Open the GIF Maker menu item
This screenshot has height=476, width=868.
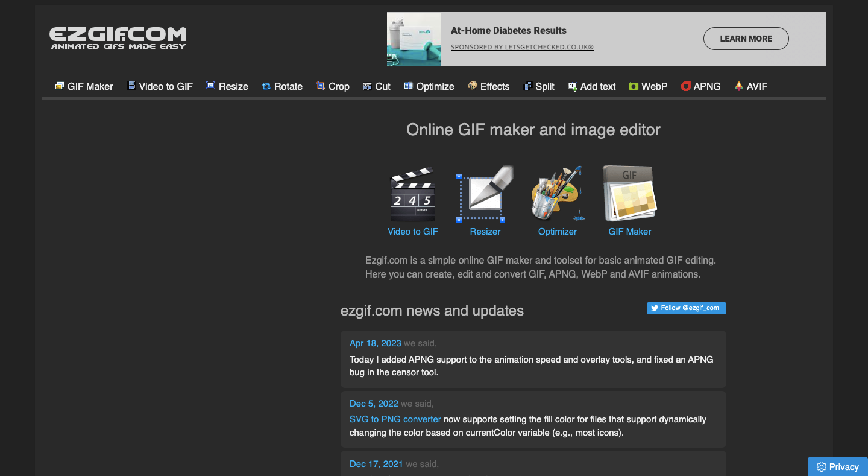pos(84,86)
